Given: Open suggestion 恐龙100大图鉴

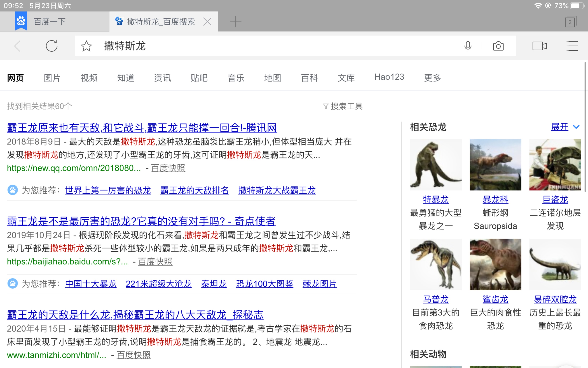Looking at the screenshot, I should [264, 284].
